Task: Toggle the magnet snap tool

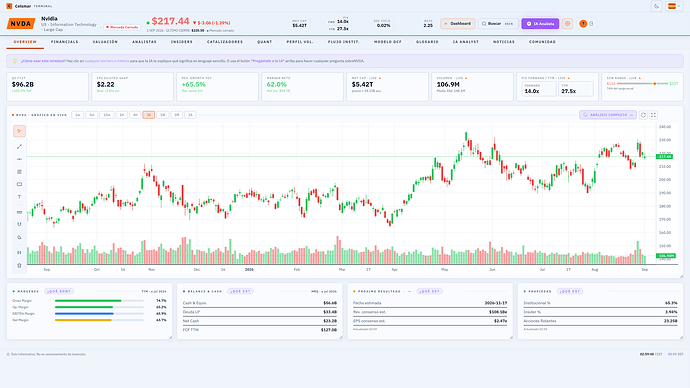Action: (x=19, y=224)
